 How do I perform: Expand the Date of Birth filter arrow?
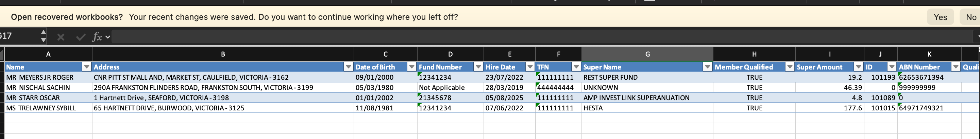(411, 67)
